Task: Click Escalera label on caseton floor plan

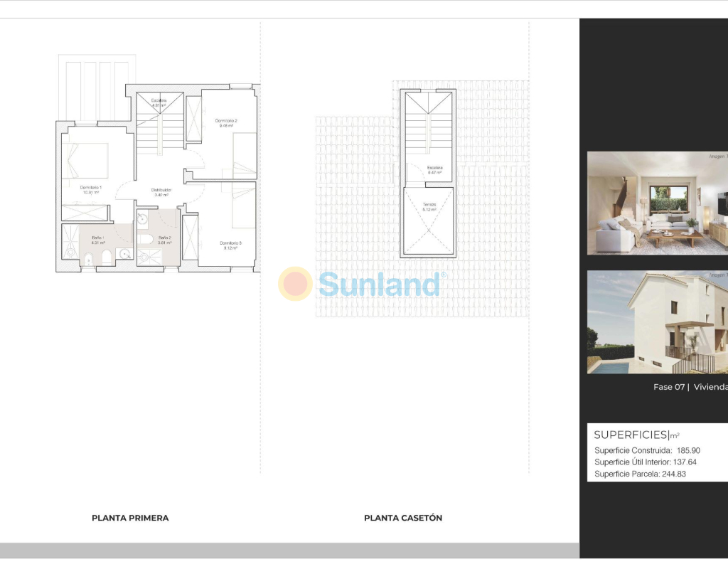Action: (x=434, y=169)
